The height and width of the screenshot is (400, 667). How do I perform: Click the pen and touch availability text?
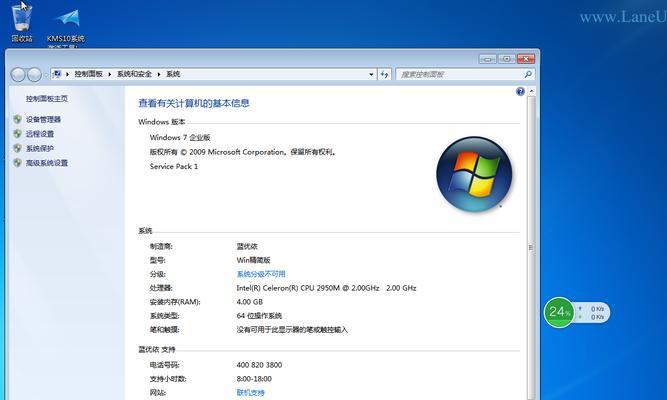(x=292, y=330)
